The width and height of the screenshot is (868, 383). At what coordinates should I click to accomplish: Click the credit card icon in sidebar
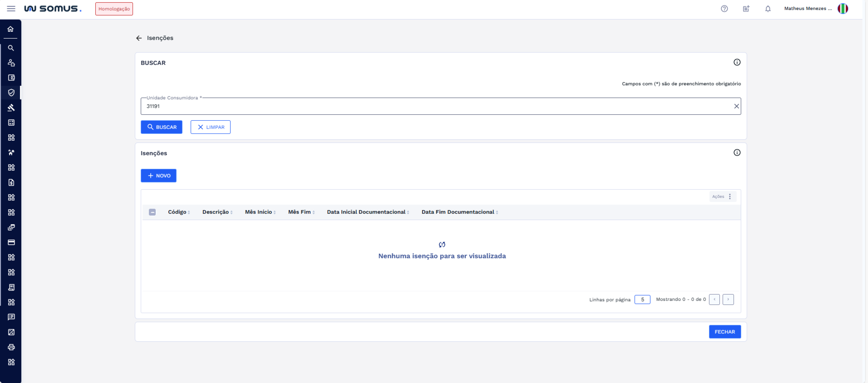(11, 242)
